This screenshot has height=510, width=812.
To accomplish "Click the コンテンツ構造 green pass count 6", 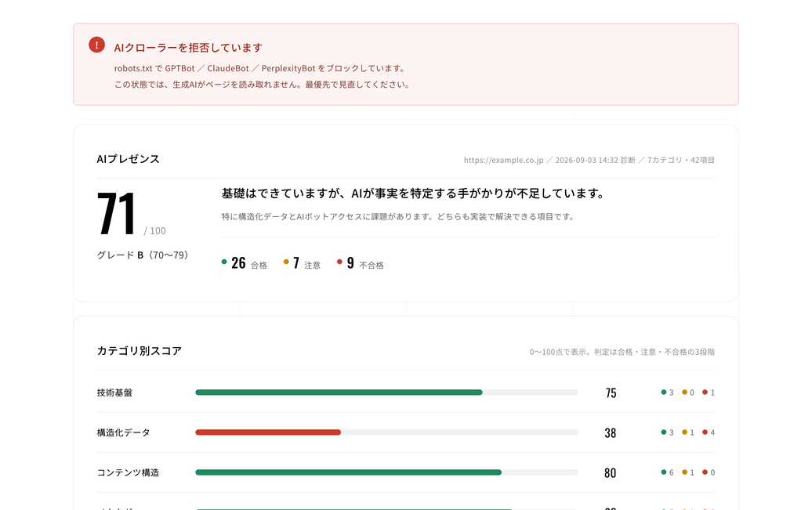I will pos(668,472).
